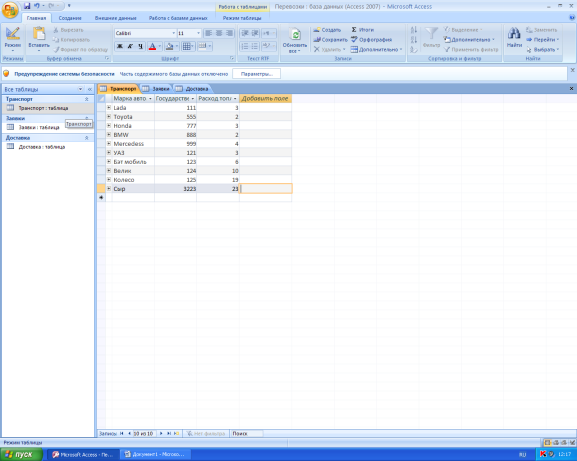This screenshot has width=577, height=461.
Task: Apply red font color button
Action: 152,46
